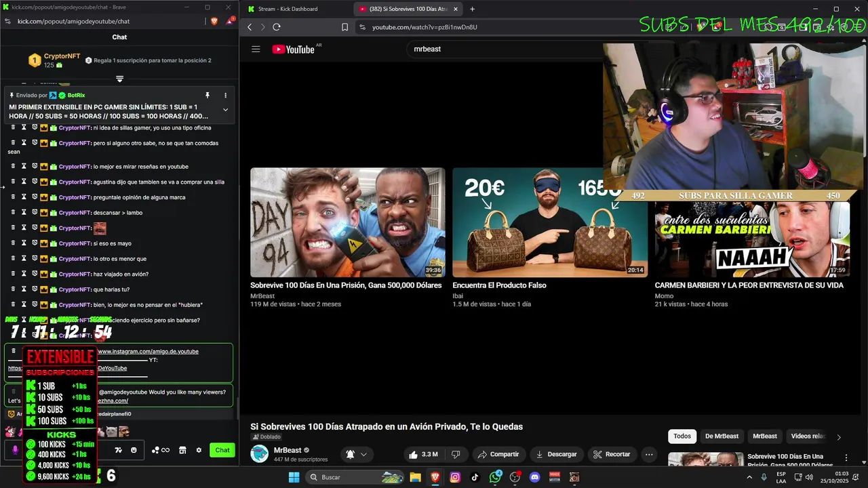This screenshot has height=488, width=868.
Task: Select the De MrBeast filter chip
Action: point(722,436)
